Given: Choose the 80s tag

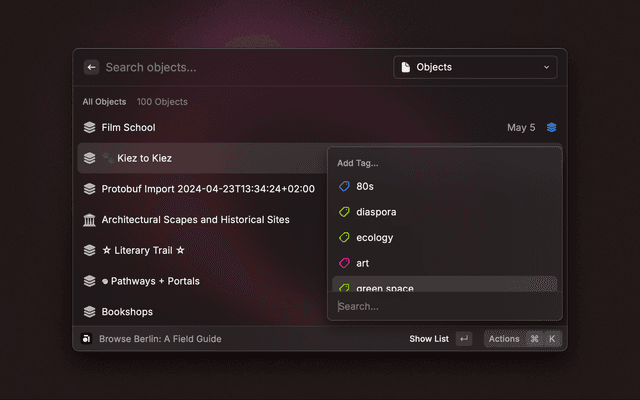Looking at the screenshot, I should click(x=364, y=186).
